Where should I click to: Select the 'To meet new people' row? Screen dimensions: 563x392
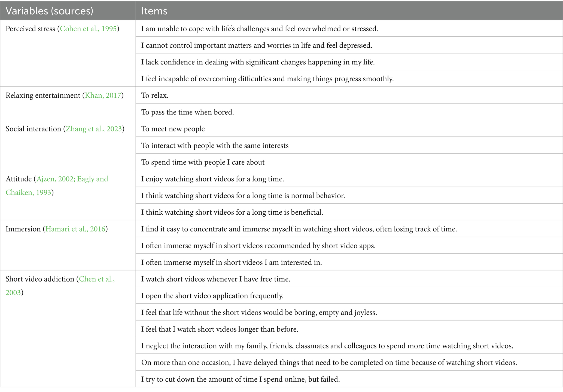(x=349, y=129)
